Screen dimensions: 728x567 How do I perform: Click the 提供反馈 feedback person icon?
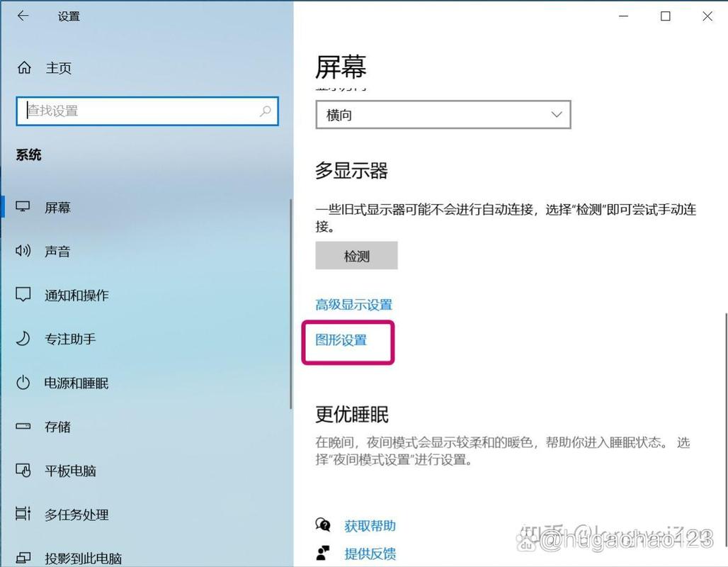[x=324, y=553]
